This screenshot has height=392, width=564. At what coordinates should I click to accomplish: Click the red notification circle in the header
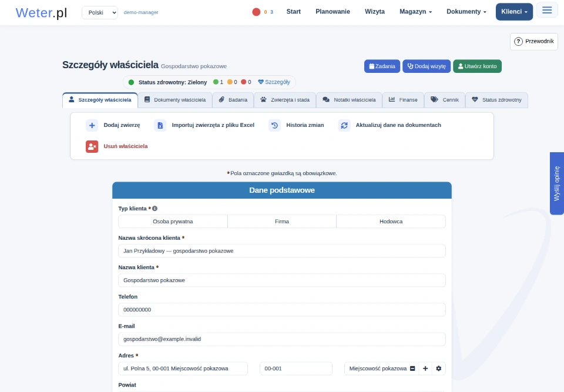pos(256,12)
